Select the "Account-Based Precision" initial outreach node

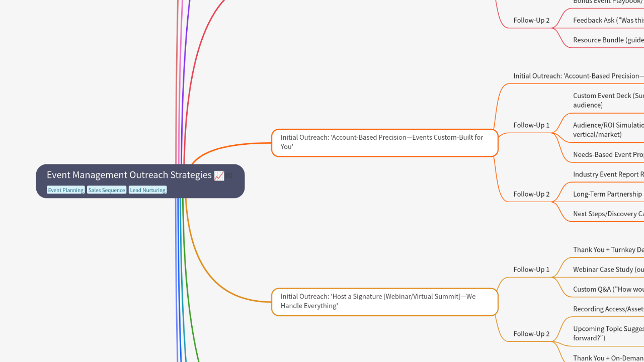click(x=384, y=142)
